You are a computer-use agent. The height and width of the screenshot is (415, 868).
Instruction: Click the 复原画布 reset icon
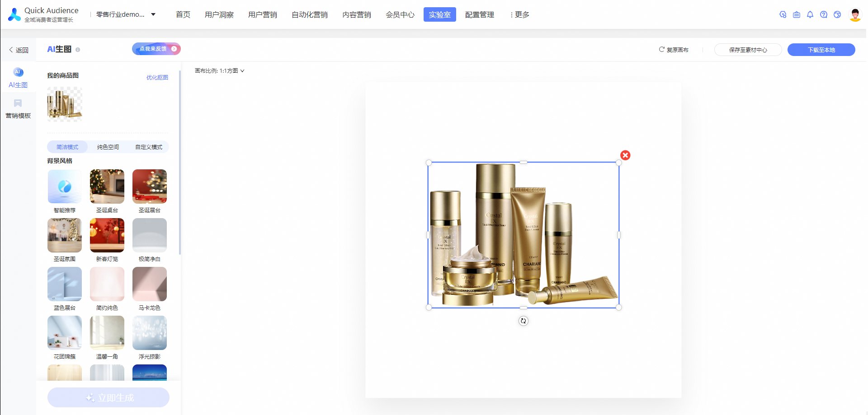[x=661, y=49]
